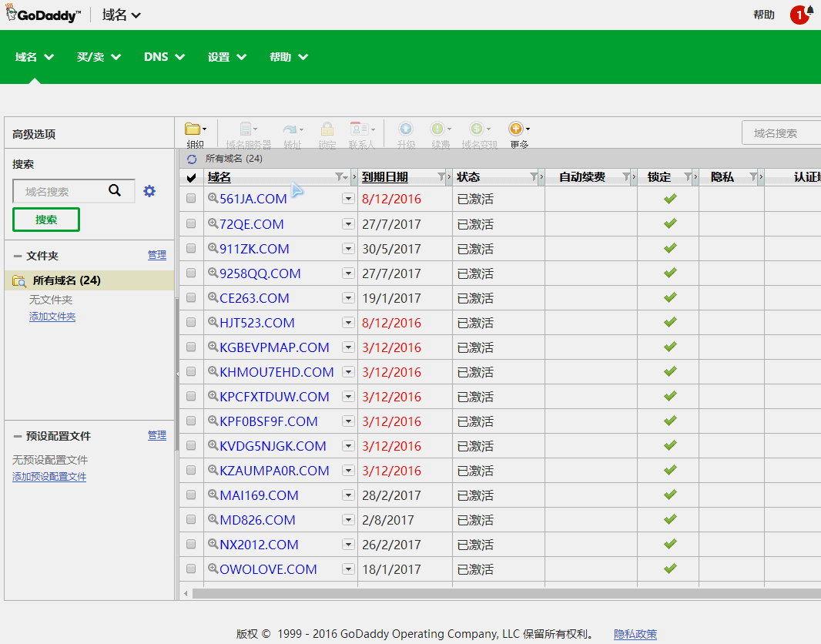Open the 帮助 menu in green bar

289,57
